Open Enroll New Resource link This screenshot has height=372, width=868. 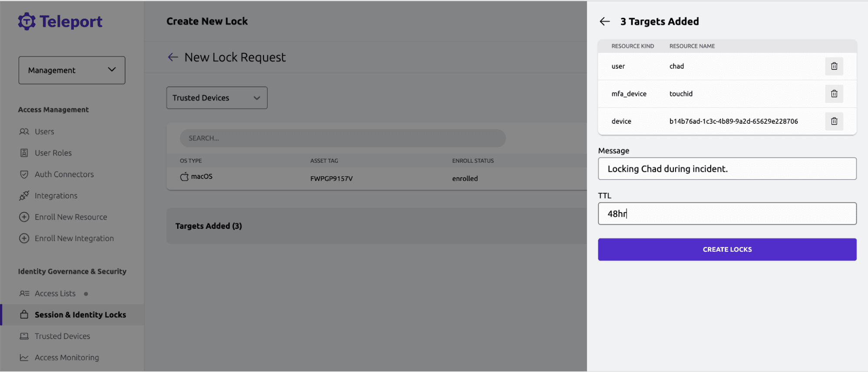(x=70, y=217)
